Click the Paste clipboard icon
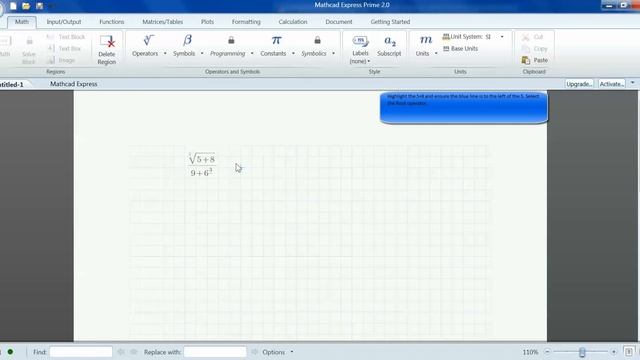Image resolution: width=640 pixels, height=360 pixels. pos(526,60)
